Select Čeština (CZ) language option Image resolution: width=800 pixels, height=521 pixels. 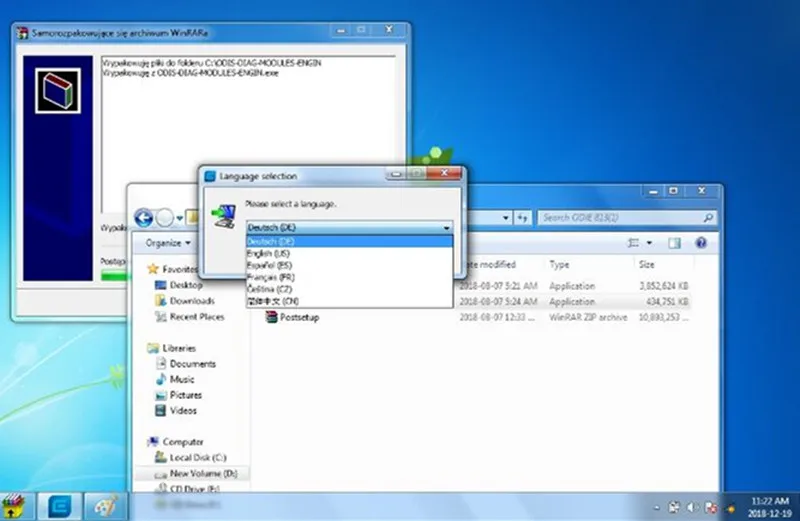(349, 289)
